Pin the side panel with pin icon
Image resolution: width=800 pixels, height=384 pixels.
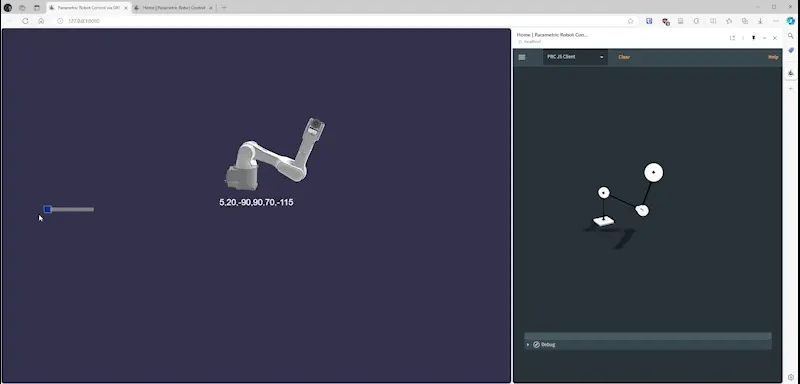click(x=754, y=38)
